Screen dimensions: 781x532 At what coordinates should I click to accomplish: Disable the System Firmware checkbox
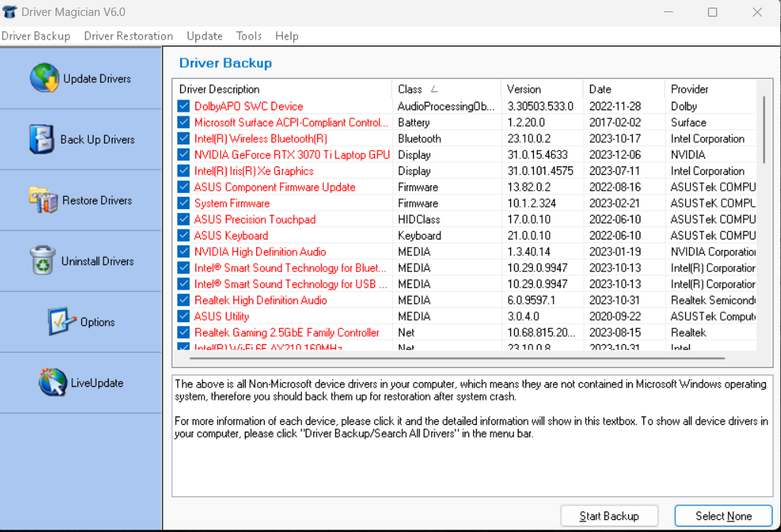coord(184,203)
